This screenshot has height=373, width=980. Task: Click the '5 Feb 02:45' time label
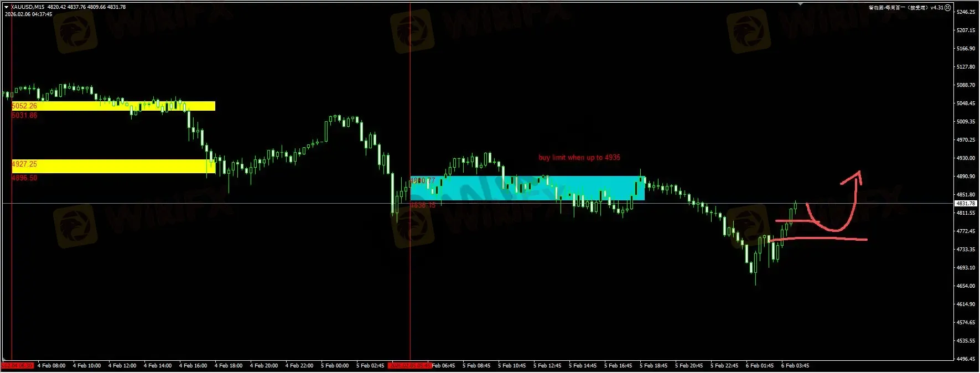(x=370, y=366)
